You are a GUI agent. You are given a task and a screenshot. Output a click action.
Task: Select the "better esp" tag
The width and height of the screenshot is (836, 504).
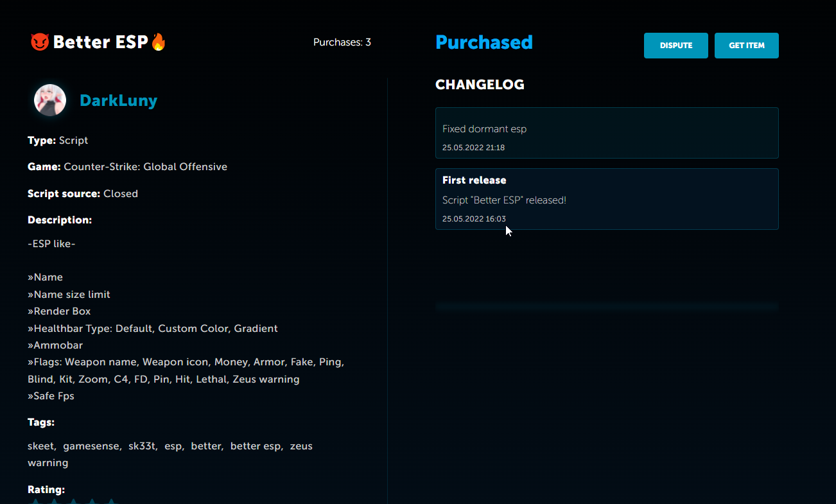[256, 446]
